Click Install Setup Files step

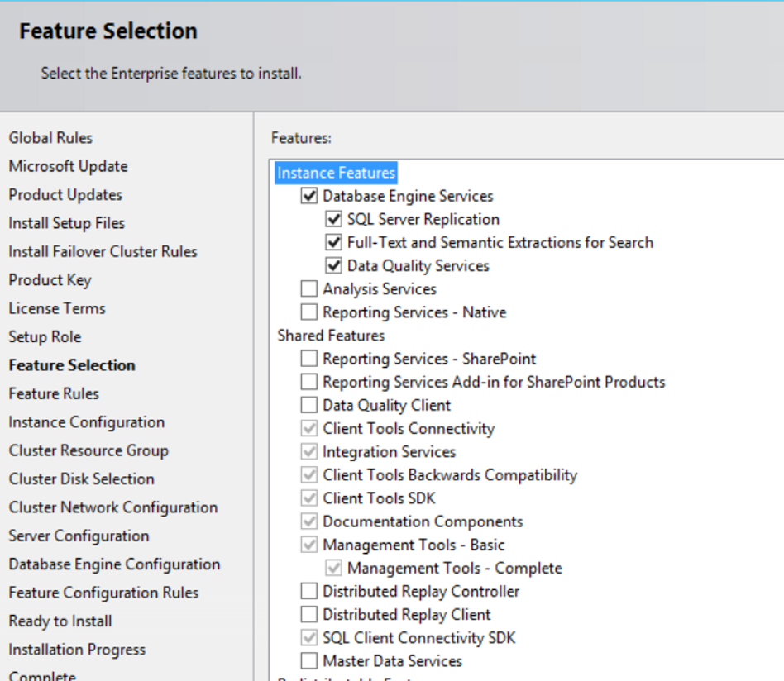point(66,223)
